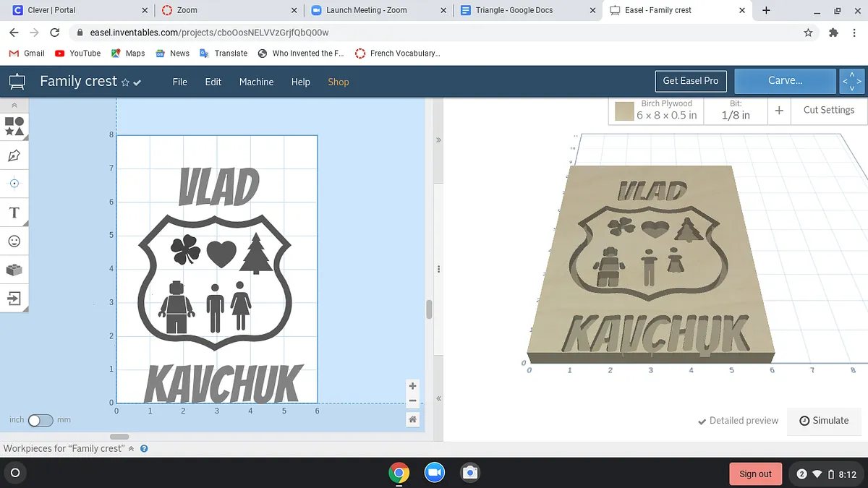
Task: Open Cut Settings
Action: [x=829, y=110]
